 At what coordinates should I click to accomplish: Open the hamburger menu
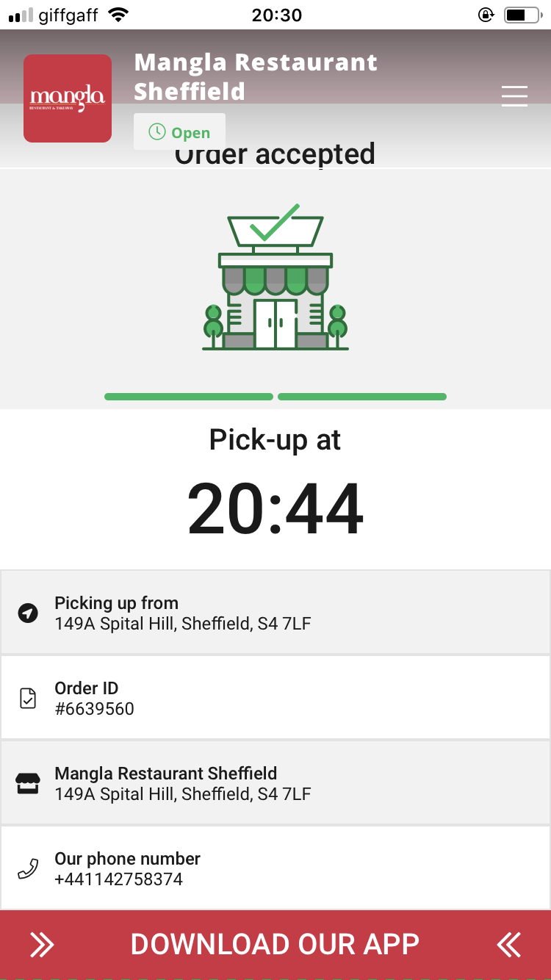coord(514,96)
